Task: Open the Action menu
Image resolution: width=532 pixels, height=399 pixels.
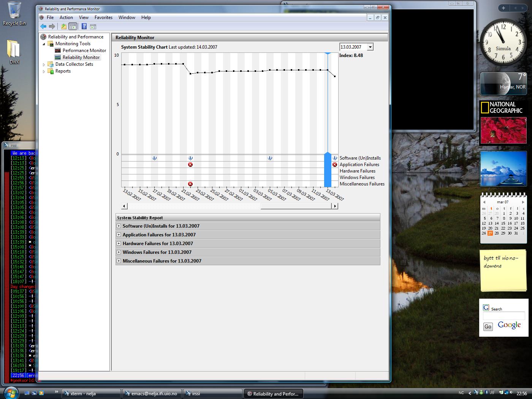Action: tap(66, 17)
